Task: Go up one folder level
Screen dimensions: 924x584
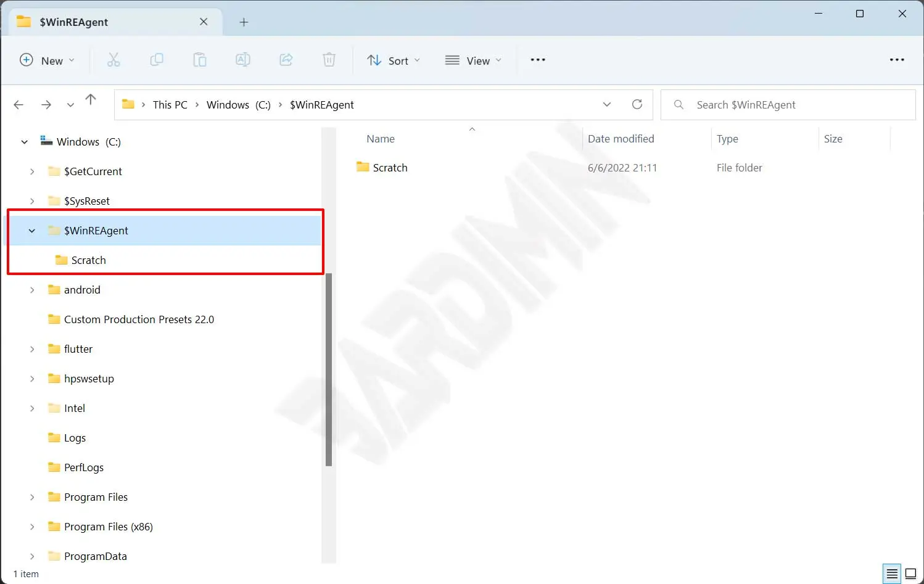Action: (x=91, y=100)
